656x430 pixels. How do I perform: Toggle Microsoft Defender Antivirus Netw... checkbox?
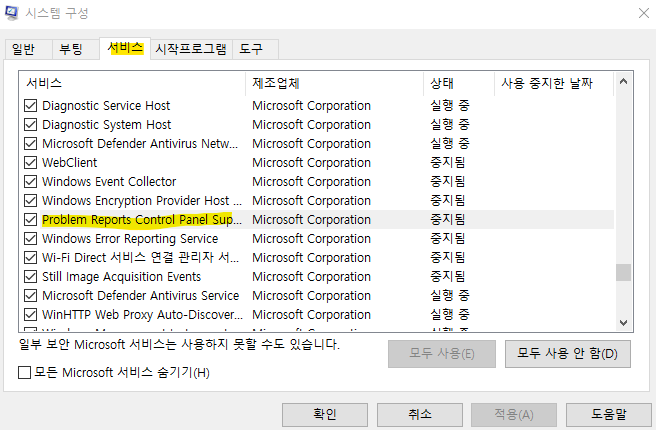[x=31, y=143]
